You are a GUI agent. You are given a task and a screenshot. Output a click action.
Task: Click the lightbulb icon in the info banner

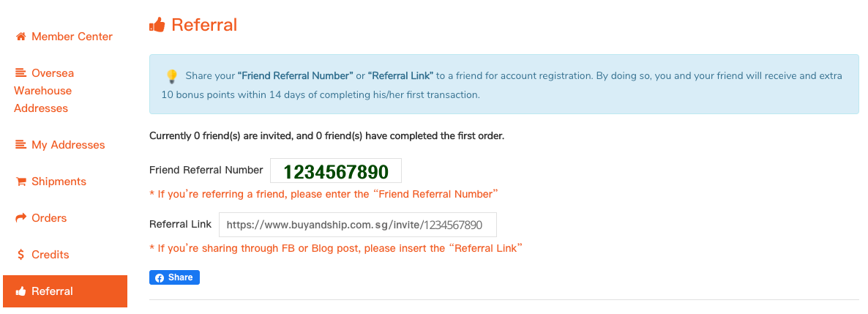[171, 76]
